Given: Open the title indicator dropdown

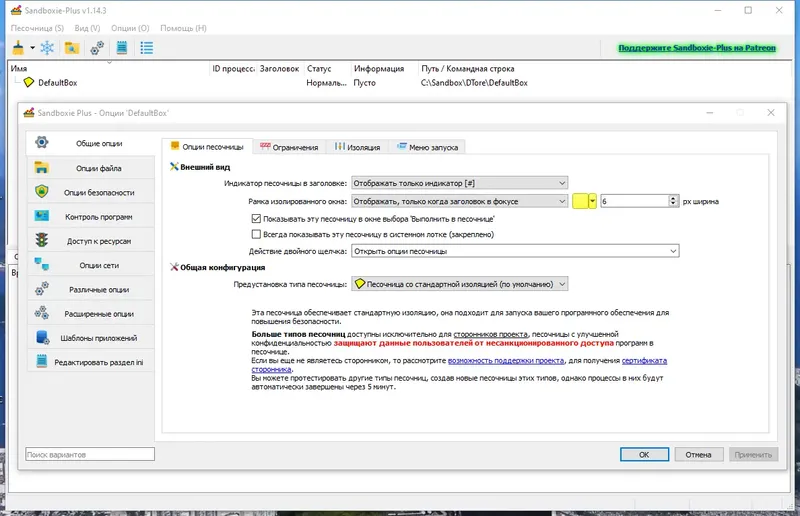Looking at the screenshot, I should [x=459, y=183].
